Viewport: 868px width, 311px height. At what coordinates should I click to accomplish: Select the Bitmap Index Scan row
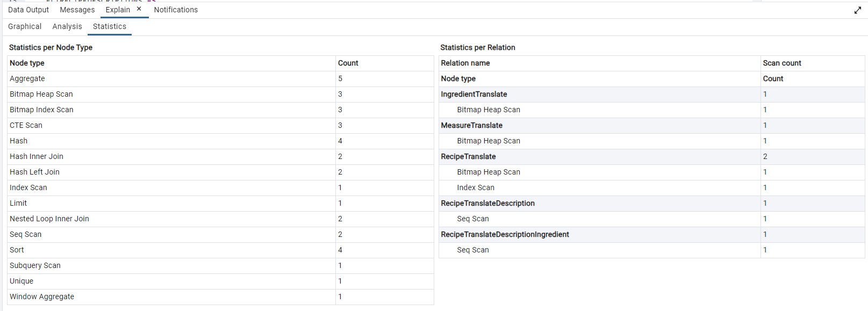(41, 110)
